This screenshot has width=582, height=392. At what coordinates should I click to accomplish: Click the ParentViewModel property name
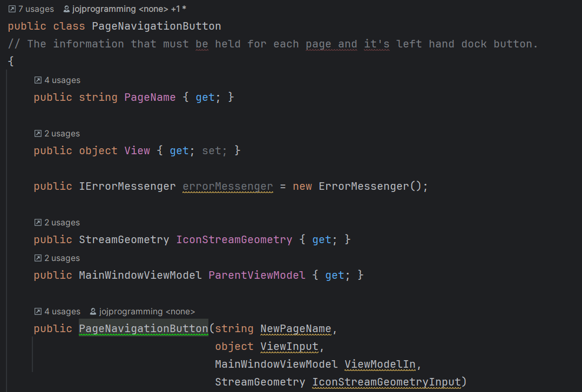[257, 276]
